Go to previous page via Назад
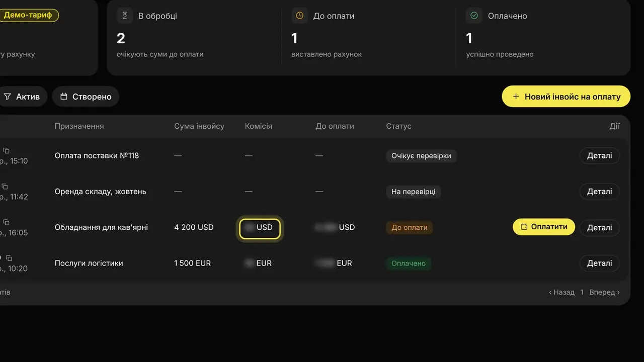Screen dimensions: 644x362 [x=561, y=292]
